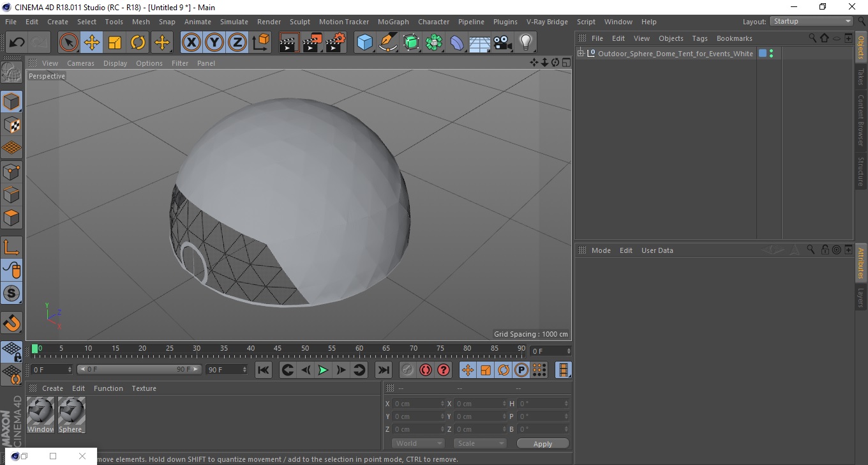This screenshot has height=465, width=868.
Task: Add a Camera object
Action: 503,43
